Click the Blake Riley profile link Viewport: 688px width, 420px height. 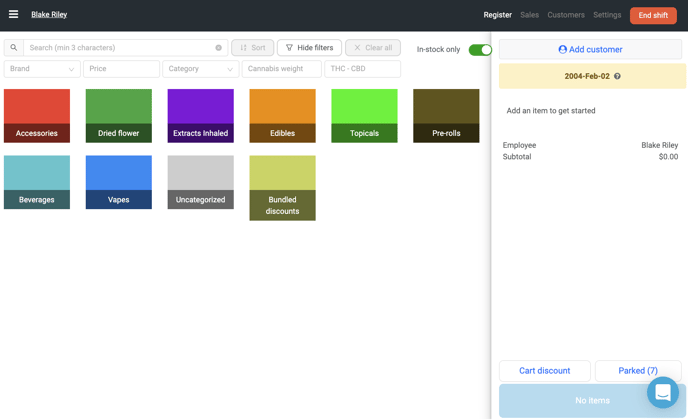[x=49, y=14]
